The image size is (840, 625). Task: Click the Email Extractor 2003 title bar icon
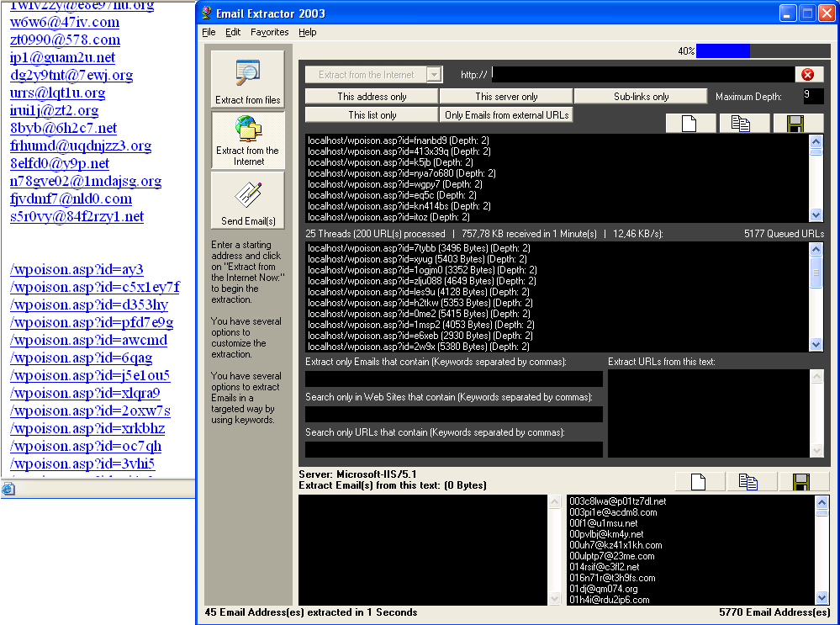(207, 13)
